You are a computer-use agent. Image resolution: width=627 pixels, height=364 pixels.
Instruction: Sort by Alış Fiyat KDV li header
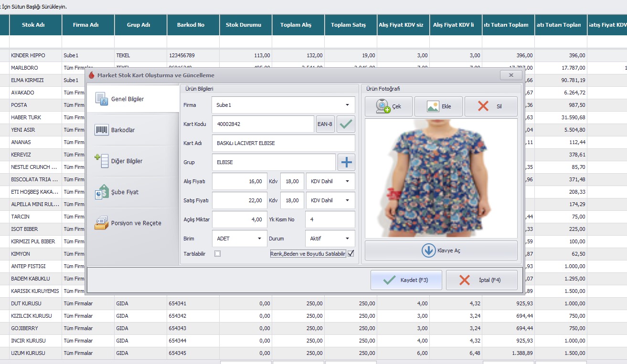coord(456,25)
